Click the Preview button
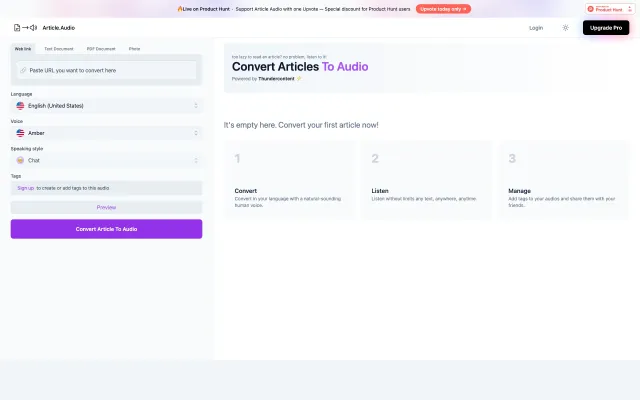 (x=106, y=207)
